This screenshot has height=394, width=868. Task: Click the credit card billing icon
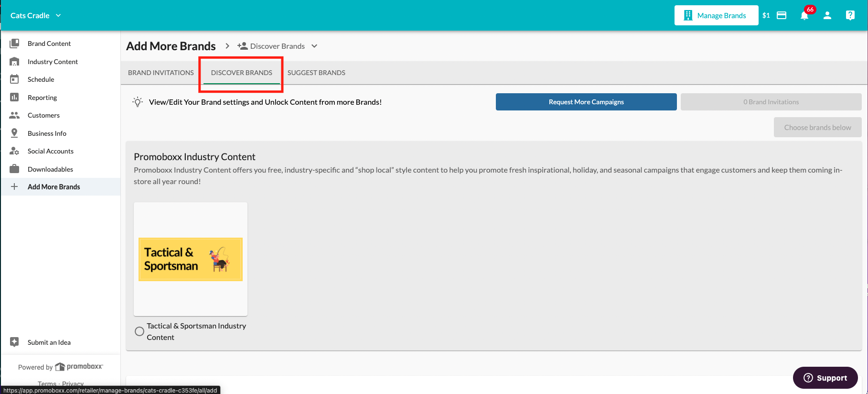782,15
